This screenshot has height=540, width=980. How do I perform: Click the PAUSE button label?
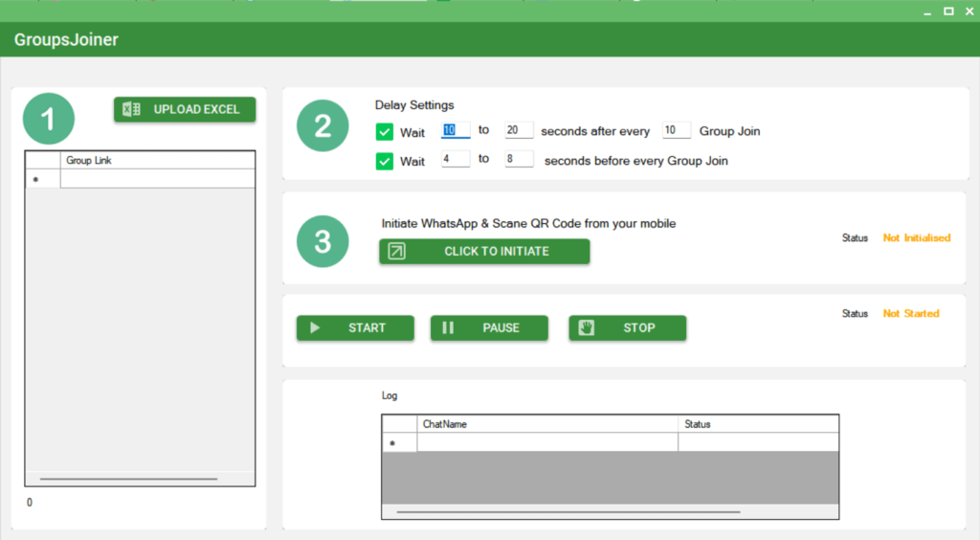point(501,327)
